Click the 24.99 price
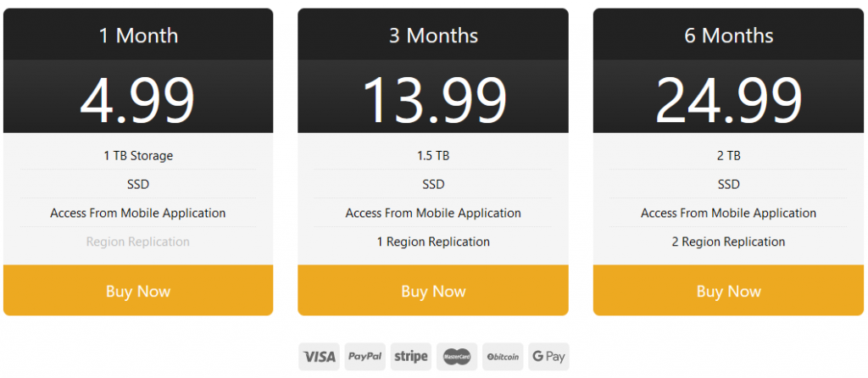The width and height of the screenshot is (868, 378). click(728, 101)
